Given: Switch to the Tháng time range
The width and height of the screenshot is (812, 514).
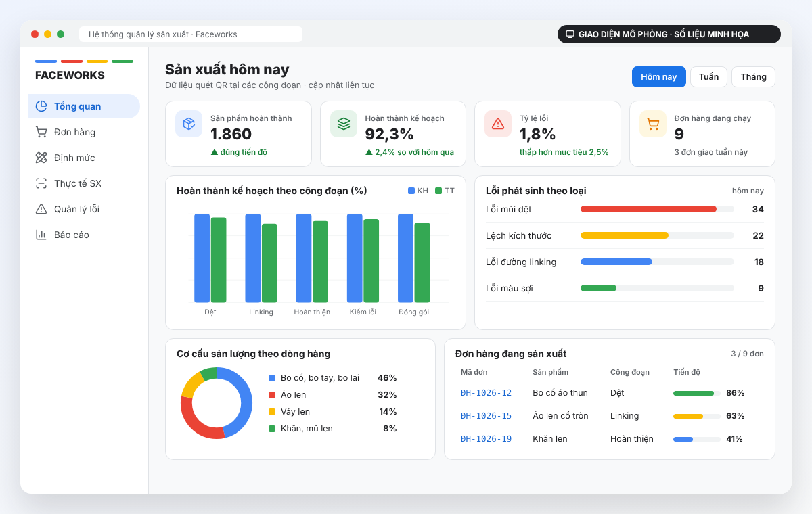Looking at the screenshot, I should (x=753, y=76).
